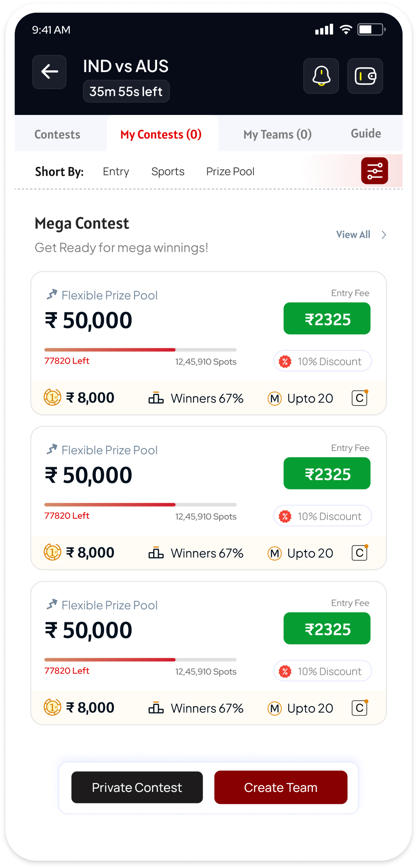Go back using the arrow icon
The width and height of the screenshot is (417, 868).
(49, 72)
